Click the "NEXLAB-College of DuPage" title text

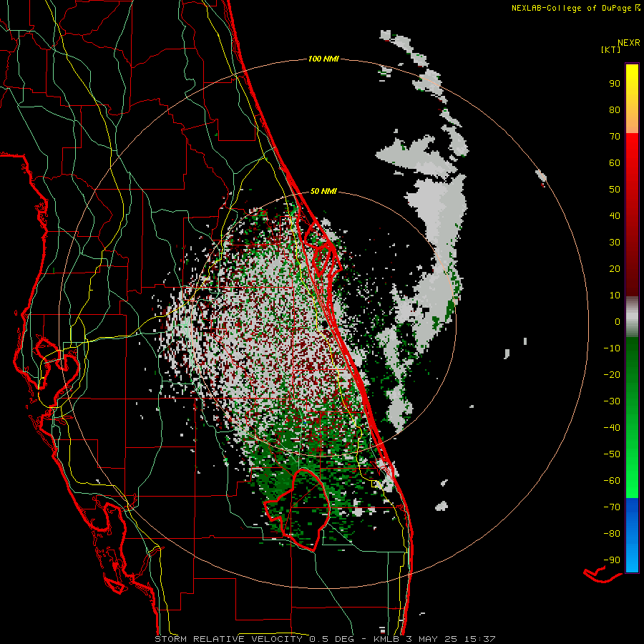(x=571, y=8)
